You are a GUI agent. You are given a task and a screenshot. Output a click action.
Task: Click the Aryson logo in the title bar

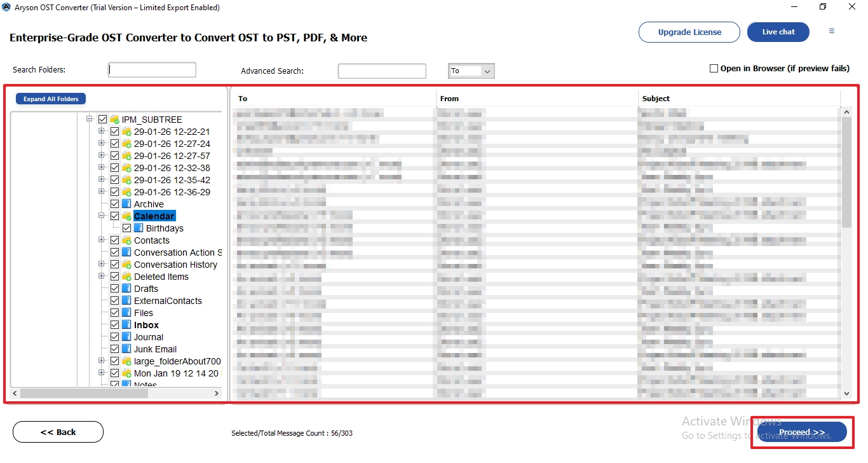(7, 7)
